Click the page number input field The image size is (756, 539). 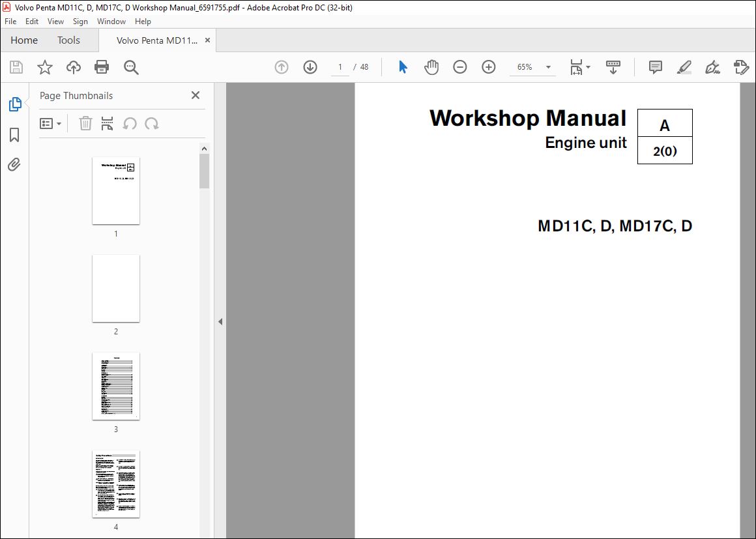coord(340,67)
